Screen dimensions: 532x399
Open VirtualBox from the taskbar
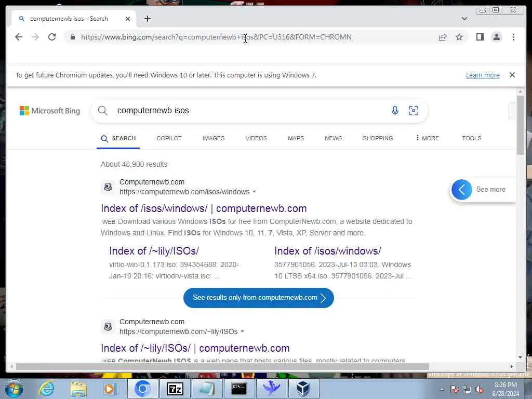[x=303, y=389]
